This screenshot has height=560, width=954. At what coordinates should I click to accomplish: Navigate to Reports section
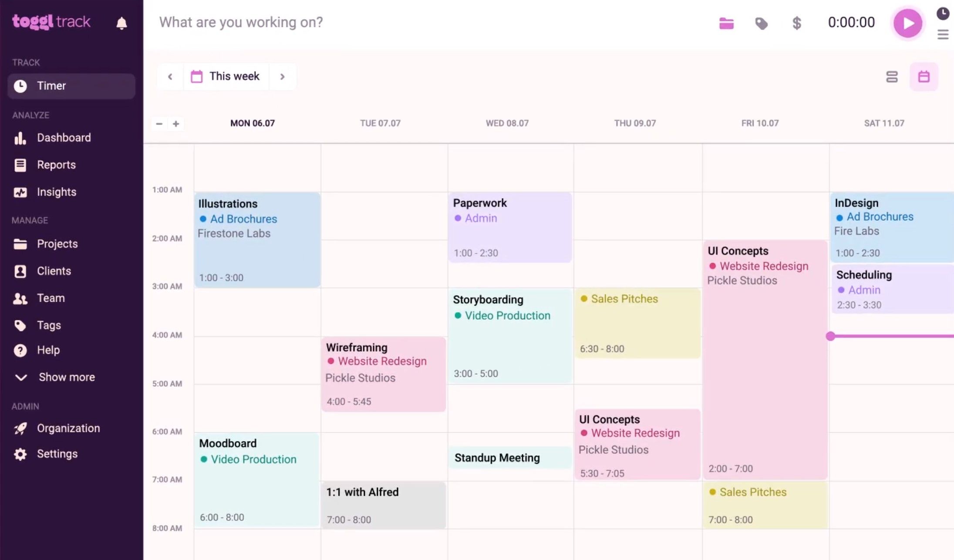coord(56,165)
